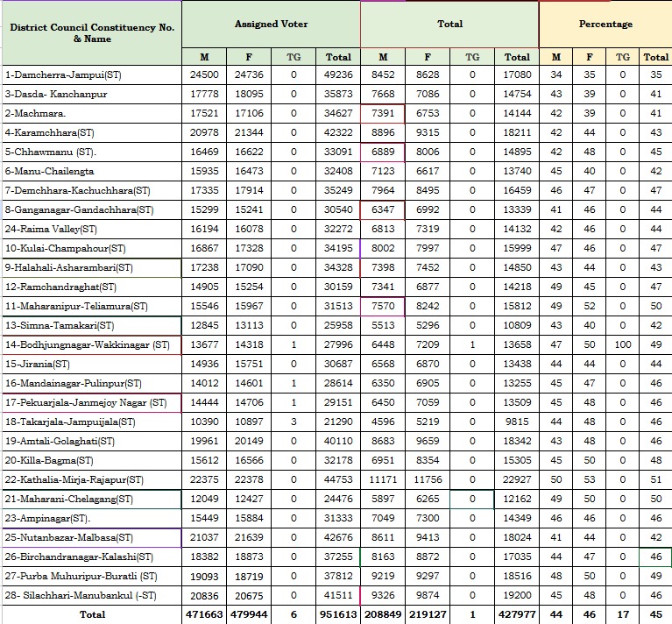Screen dimensions: 672x624
Task: Click the Percentage column group header
Action: 605,24
